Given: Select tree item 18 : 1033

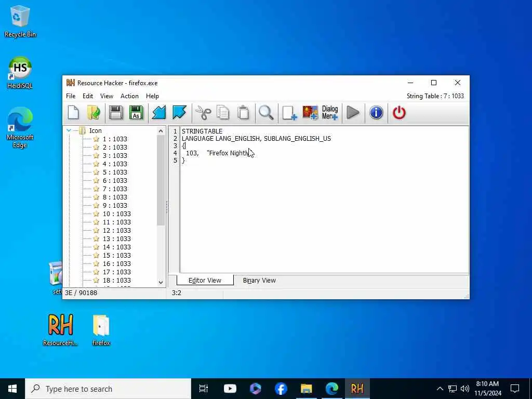Looking at the screenshot, I should [x=117, y=280].
